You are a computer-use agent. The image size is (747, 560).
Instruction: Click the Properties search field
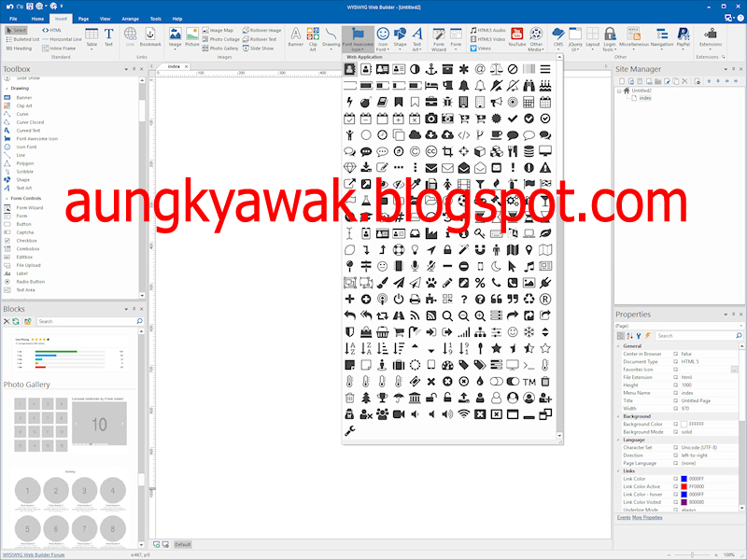click(698, 336)
